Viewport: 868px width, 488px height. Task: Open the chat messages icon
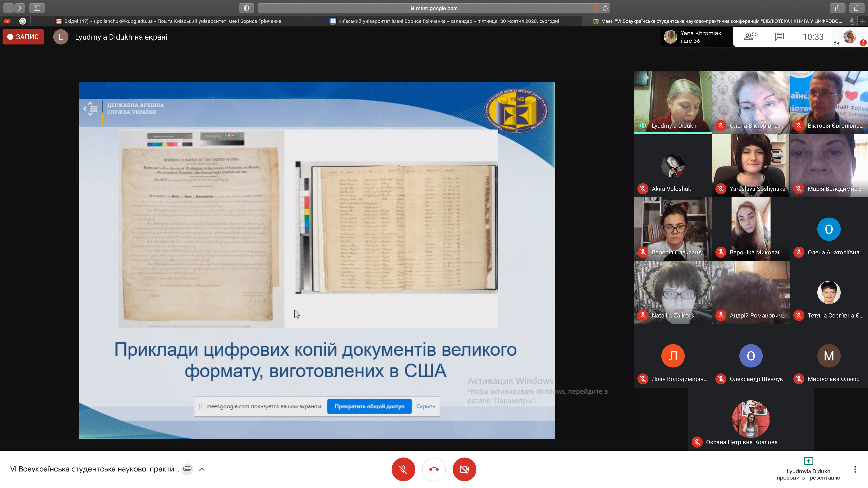[779, 37]
